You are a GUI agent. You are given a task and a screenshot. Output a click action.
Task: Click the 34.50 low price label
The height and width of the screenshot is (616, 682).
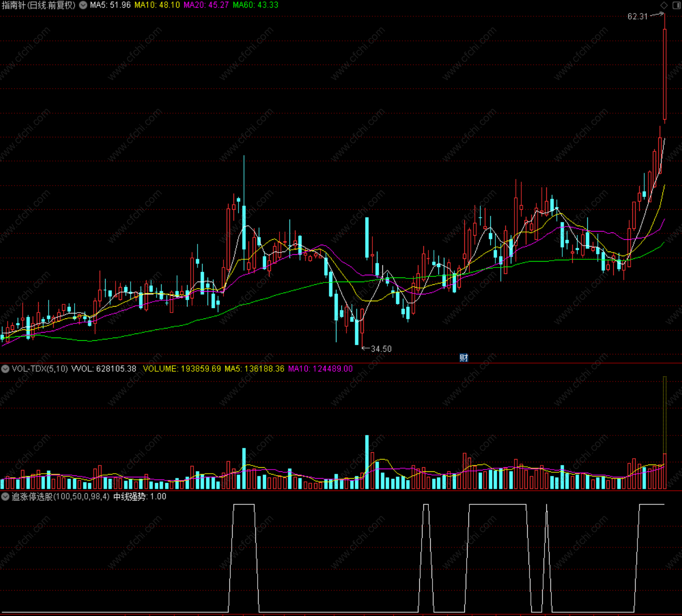coord(381,349)
